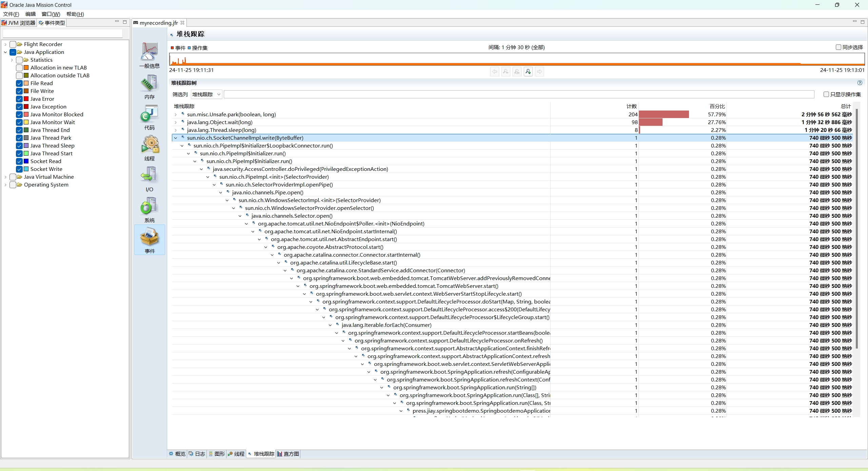Image resolution: width=868 pixels, height=471 pixels.
Task: Click the Oracle Java Mission Control title bar logo
Action: (4, 5)
